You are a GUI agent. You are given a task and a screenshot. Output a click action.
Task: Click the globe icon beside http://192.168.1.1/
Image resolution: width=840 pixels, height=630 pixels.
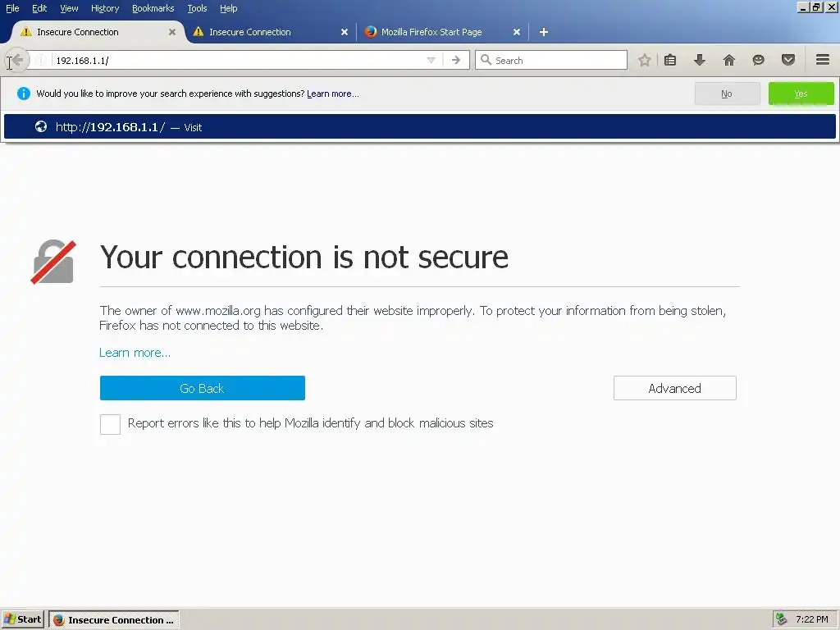pos(41,127)
